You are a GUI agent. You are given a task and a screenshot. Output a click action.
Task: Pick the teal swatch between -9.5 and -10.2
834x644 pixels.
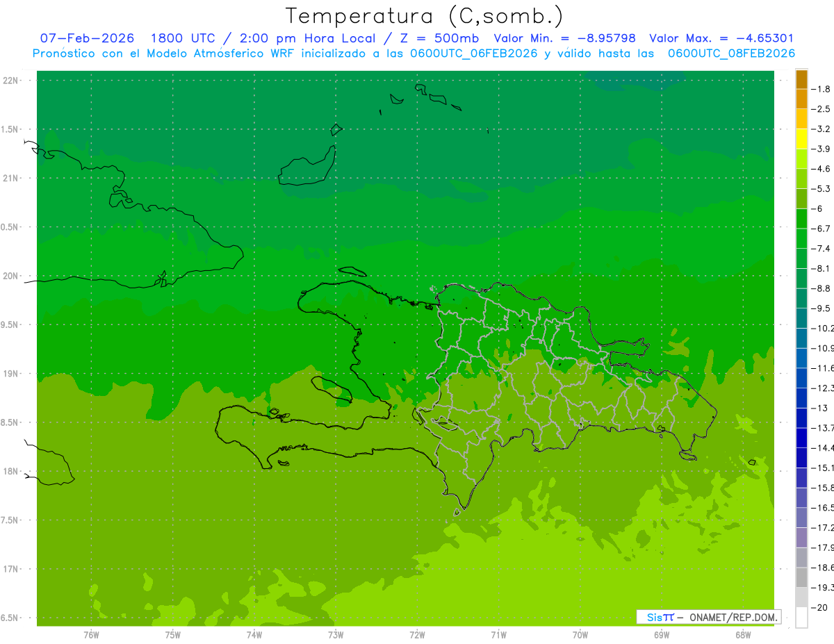(x=801, y=318)
